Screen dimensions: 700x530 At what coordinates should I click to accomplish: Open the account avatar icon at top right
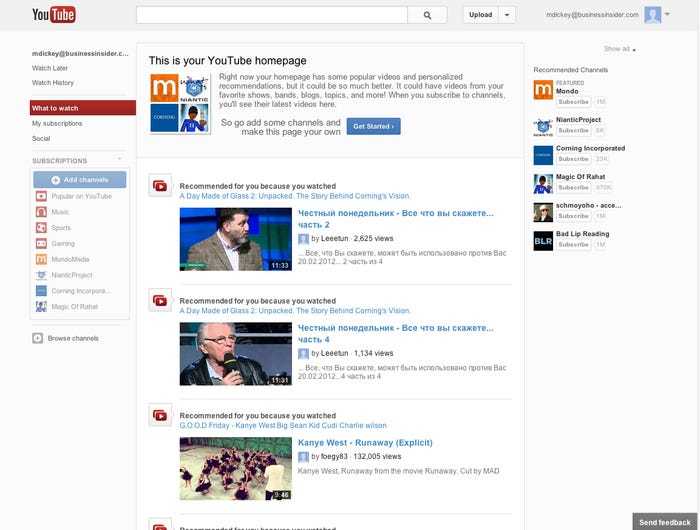[x=652, y=15]
